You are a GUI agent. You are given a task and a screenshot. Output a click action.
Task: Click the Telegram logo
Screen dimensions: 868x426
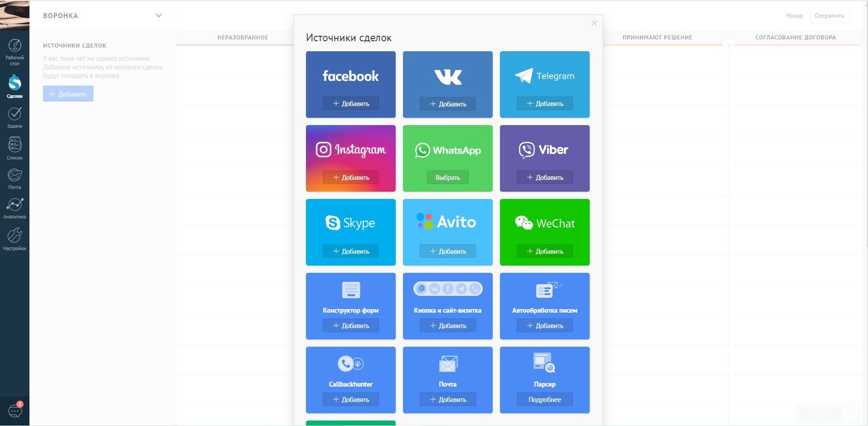click(545, 76)
